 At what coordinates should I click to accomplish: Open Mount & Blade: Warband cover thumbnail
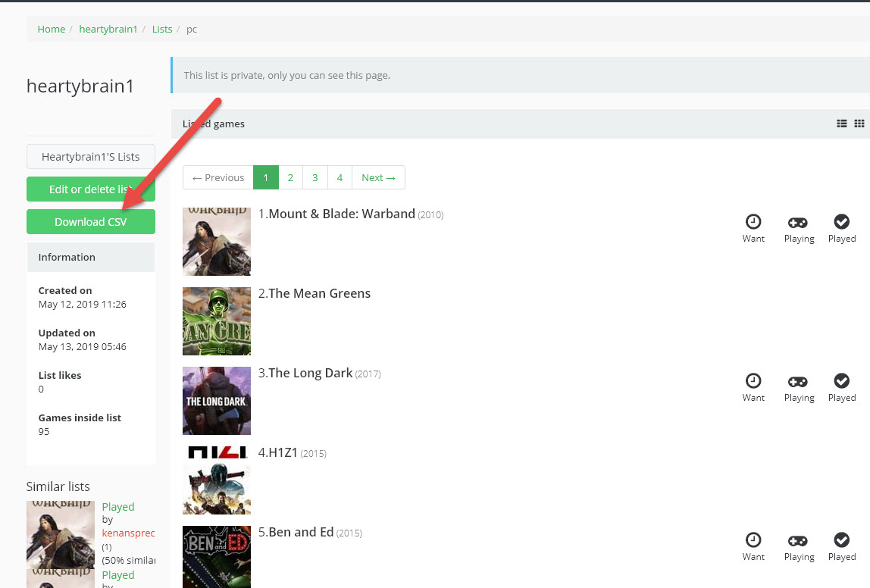pos(217,241)
